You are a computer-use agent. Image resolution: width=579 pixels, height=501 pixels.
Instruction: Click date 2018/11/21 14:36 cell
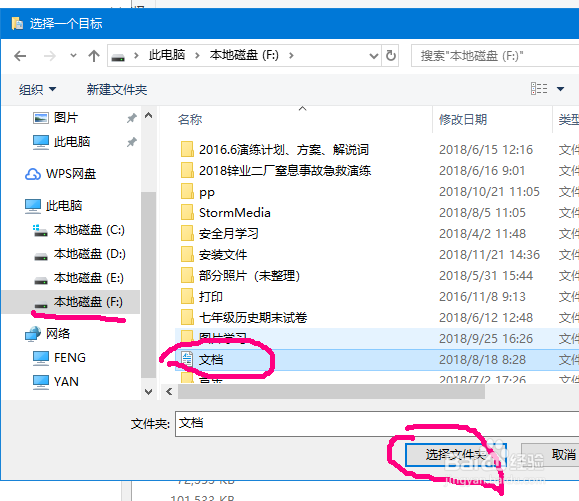click(489, 255)
